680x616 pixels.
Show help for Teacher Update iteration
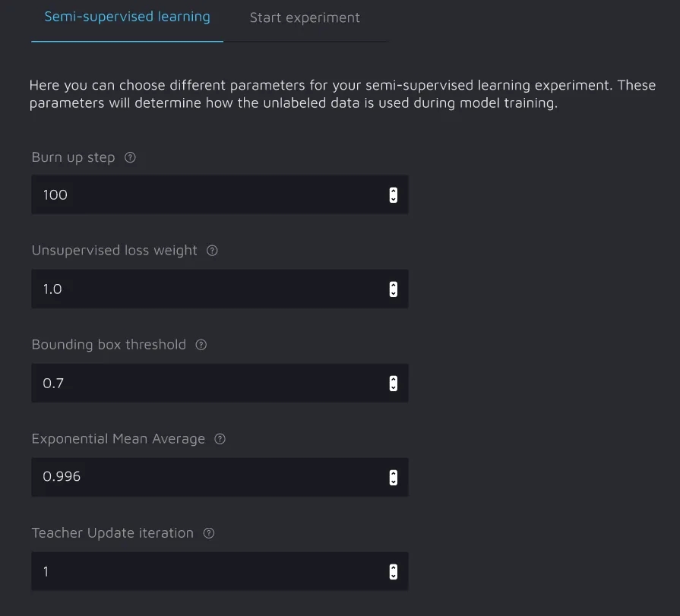(x=209, y=533)
